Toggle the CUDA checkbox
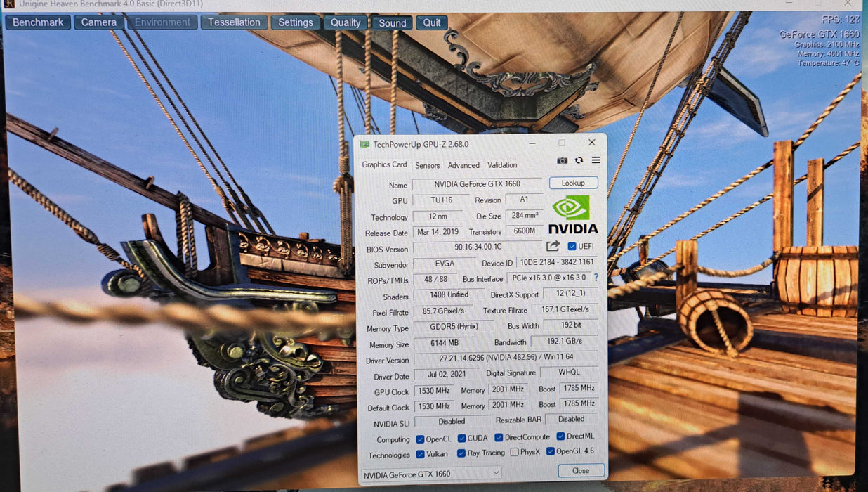Viewport: 868px width, 492px height. [461, 438]
